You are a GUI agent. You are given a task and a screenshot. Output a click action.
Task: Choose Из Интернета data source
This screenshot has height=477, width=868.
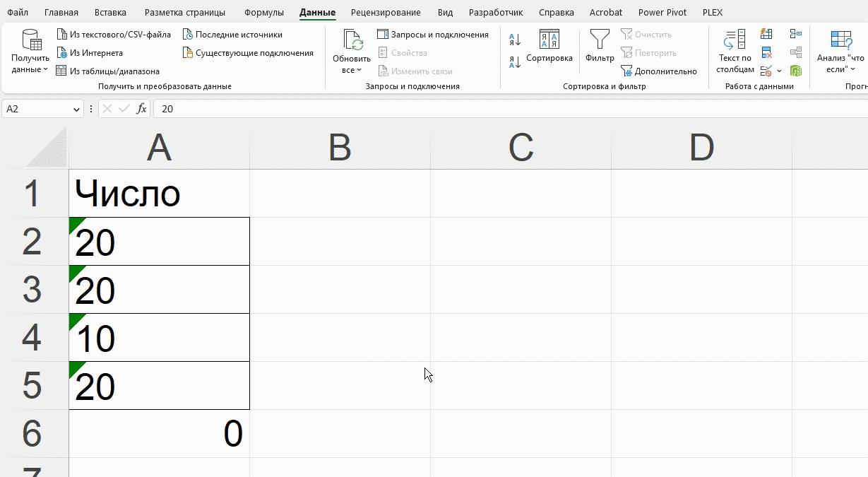pos(89,52)
